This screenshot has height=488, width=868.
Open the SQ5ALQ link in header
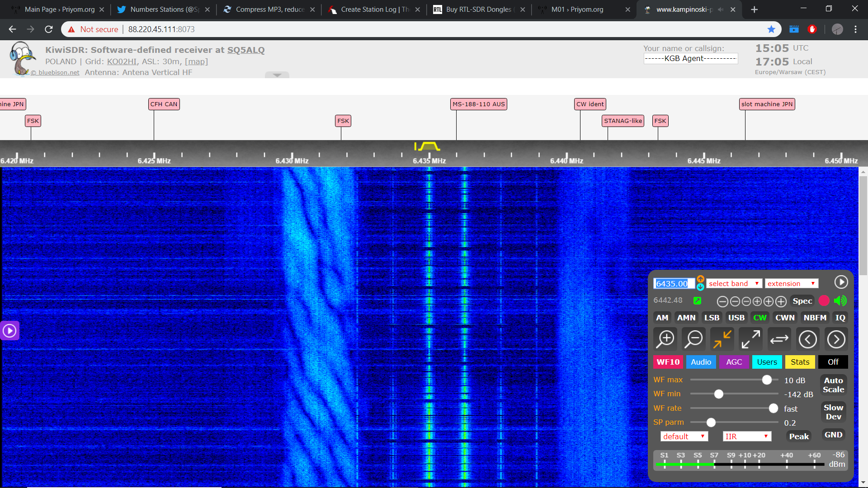pos(246,50)
